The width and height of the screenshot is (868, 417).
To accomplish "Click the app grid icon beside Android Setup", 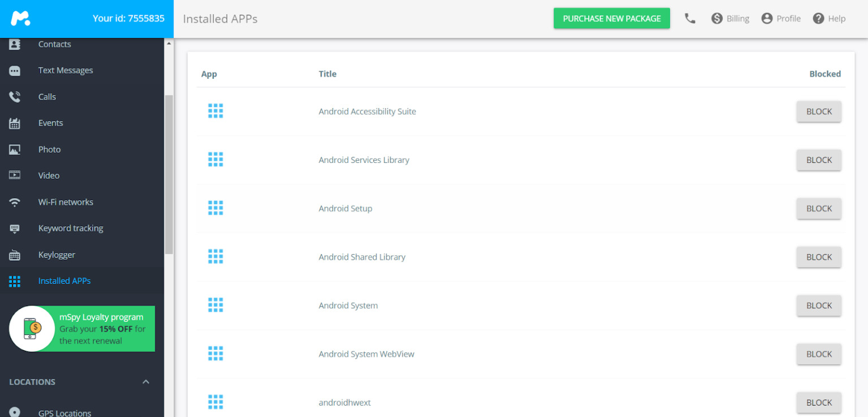I will pyautogui.click(x=215, y=208).
